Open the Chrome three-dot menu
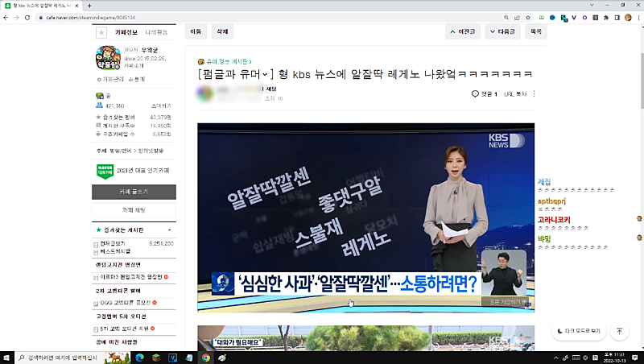Viewport: 644px width, 364px height. click(638, 18)
